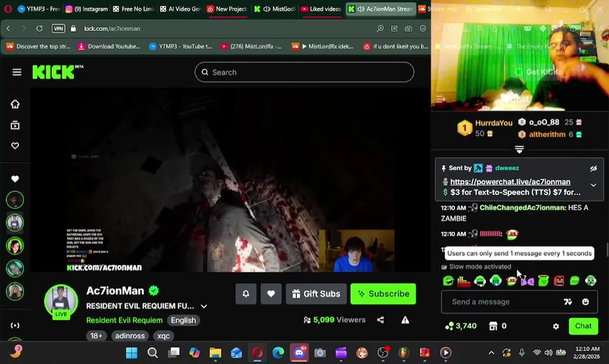
Task: Switch to the Liked videos tab
Action: [321, 9]
